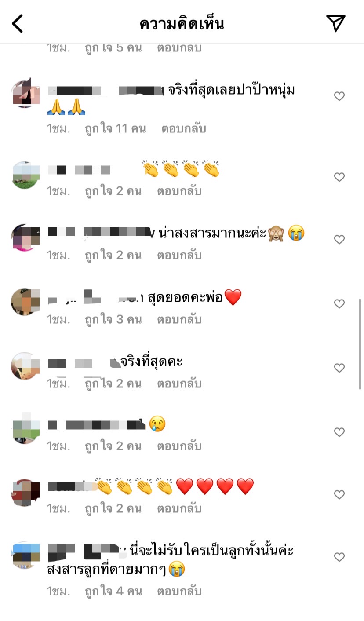Open avatar of commenter 'จริงที่สุดคะ'
Viewport: 364px width, 621px height.
[25, 366]
